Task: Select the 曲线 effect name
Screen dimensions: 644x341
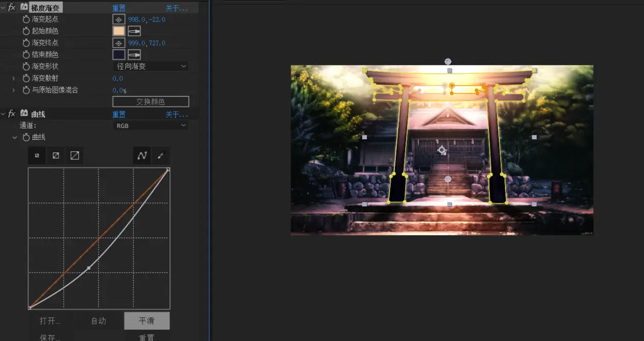Action: [x=38, y=114]
